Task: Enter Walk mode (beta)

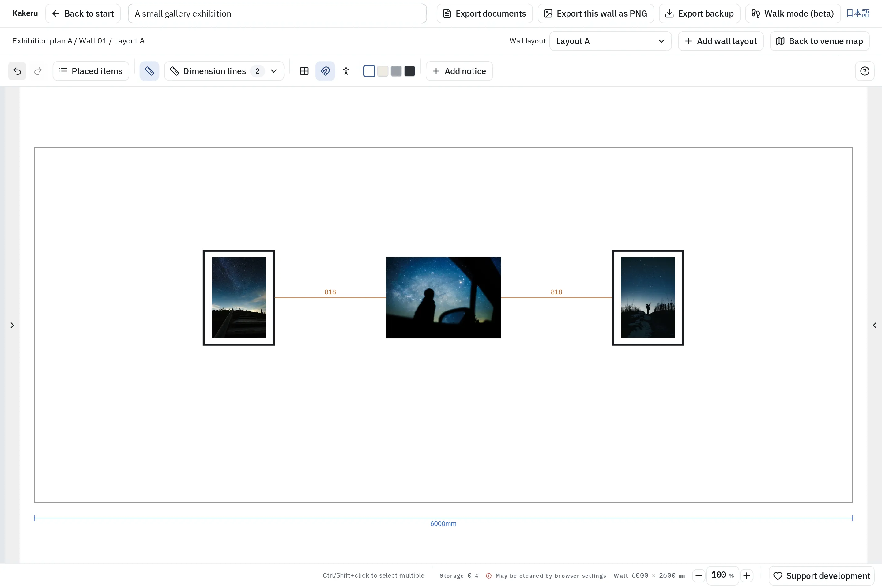Action: pos(793,13)
